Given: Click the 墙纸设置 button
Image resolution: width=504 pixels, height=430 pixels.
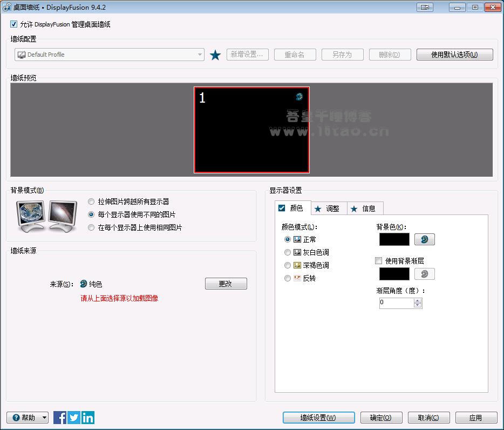Looking at the screenshot, I should (318, 418).
